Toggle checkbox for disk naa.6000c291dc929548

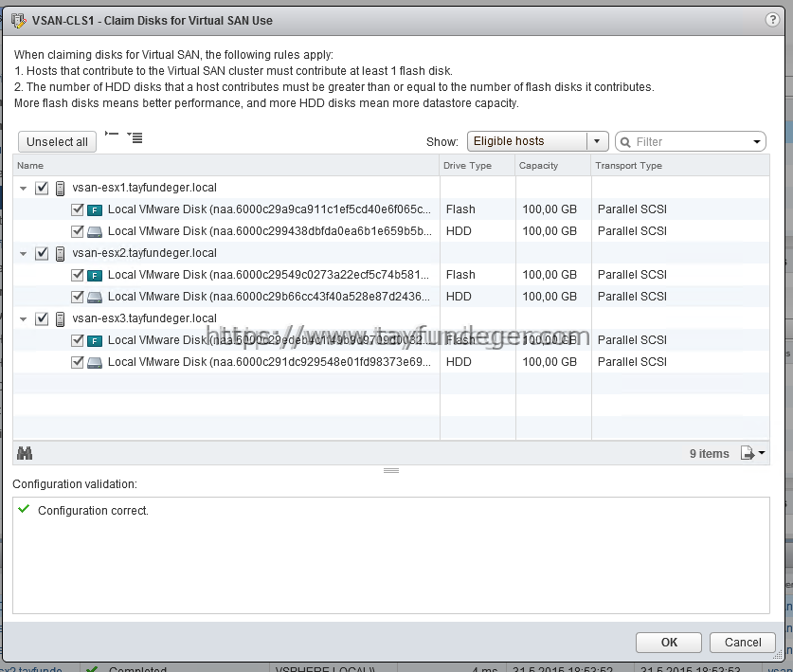point(78,362)
